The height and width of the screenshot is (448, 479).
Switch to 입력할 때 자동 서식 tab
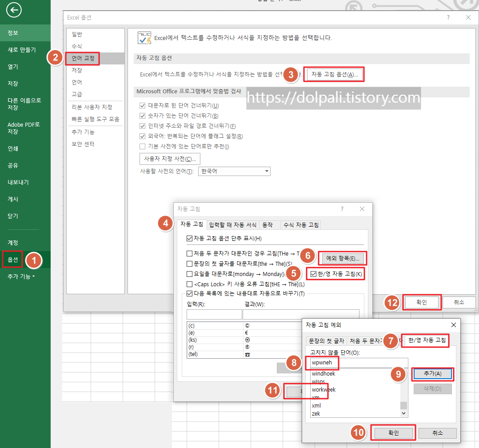pos(233,225)
